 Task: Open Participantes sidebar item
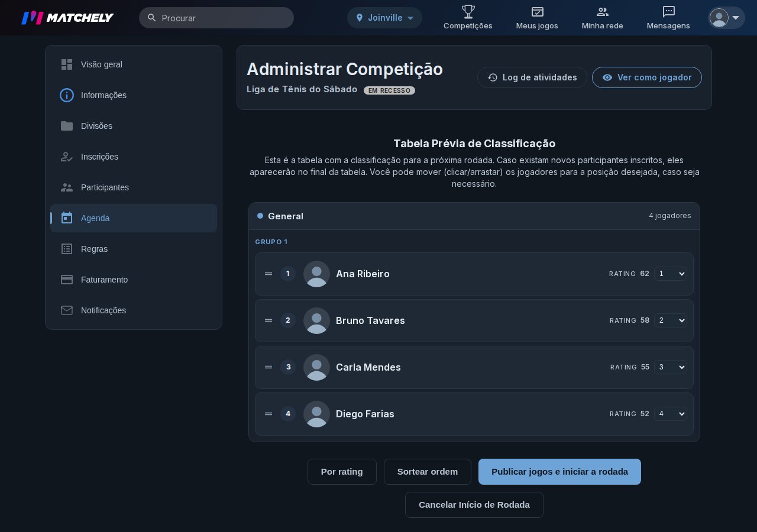click(134, 187)
